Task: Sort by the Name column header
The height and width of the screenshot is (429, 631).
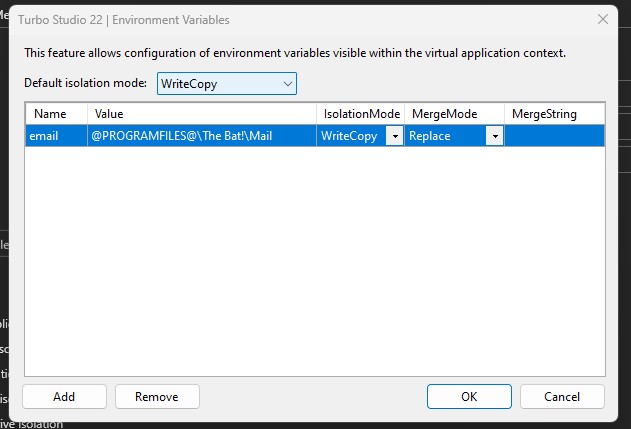Action: coord(56,114)
